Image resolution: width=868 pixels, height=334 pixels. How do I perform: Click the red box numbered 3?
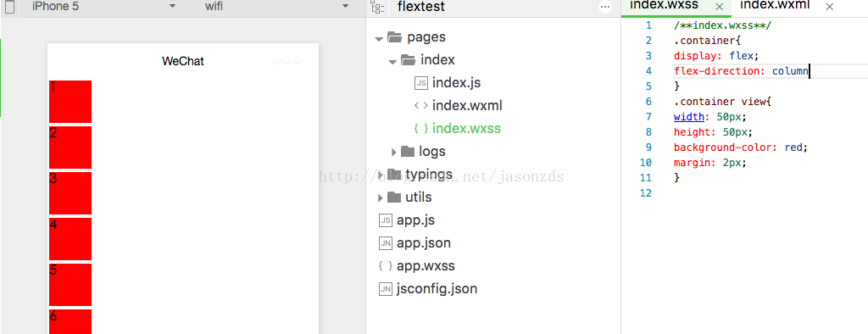coord(70,193)
